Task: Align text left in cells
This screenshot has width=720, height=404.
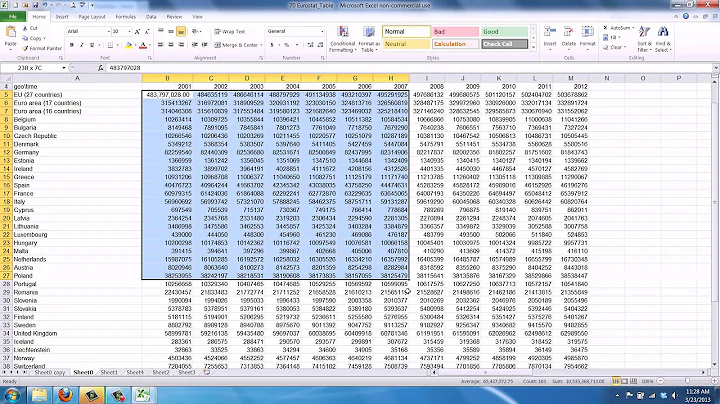Action: pyautogui.click(x=161, y=45)
